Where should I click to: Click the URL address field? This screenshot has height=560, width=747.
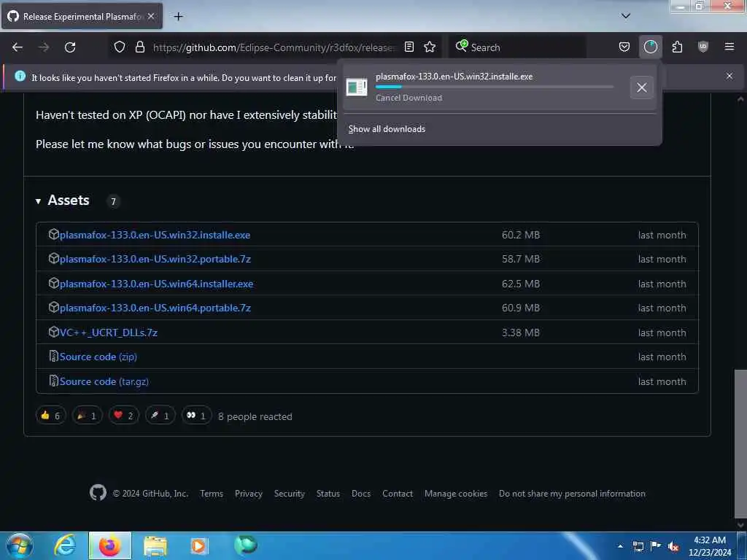click(274, 47)
